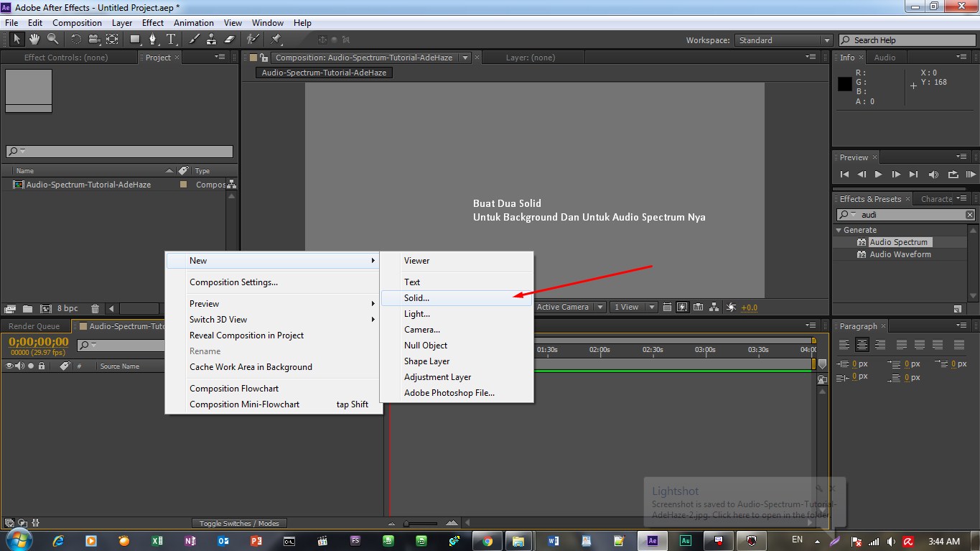Clear the effects search field text
980x551 pixels.
pyautogui.click(x=970, y=215)
